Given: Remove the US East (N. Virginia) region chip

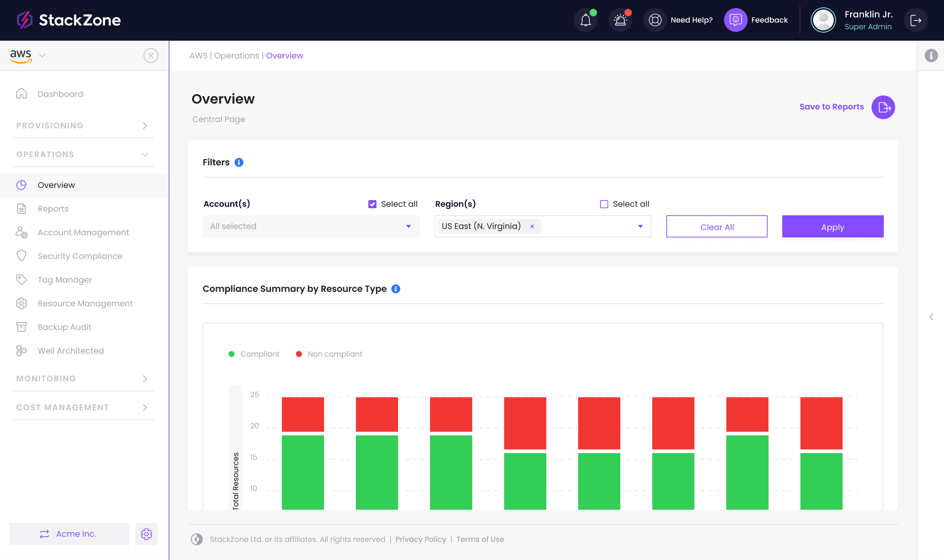Looking at the screenshot, I should (532, 226).
